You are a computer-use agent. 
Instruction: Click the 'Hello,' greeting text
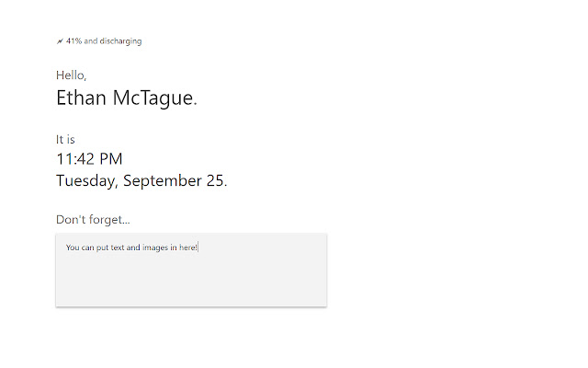click(71, 75)
